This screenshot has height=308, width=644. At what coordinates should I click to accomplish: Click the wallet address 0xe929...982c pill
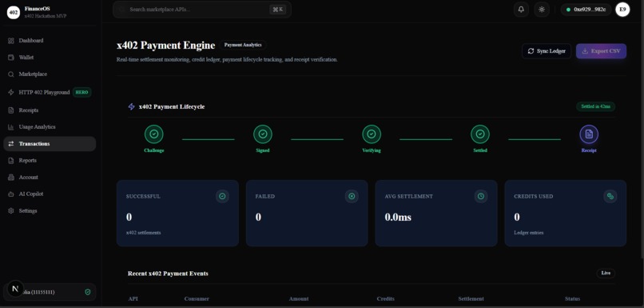point(586,10)
